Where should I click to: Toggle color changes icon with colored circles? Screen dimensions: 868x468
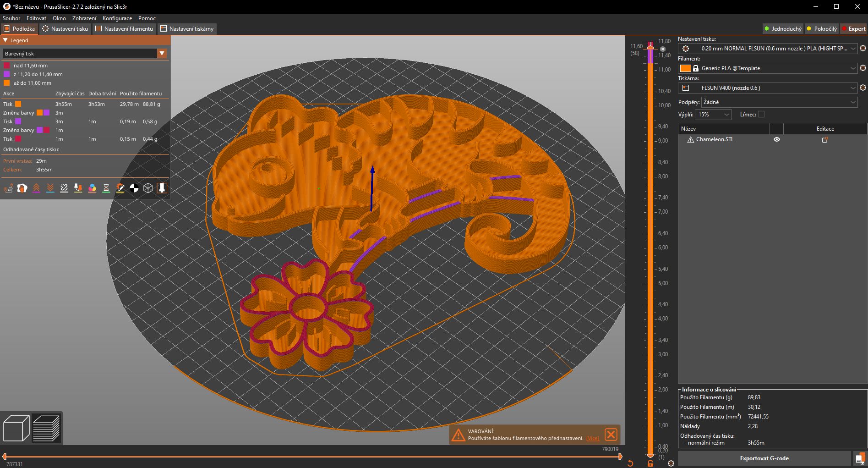92,188
